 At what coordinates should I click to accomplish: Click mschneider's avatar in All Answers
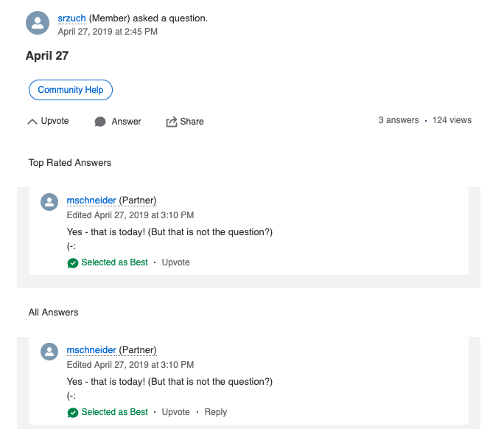(49, 352)
